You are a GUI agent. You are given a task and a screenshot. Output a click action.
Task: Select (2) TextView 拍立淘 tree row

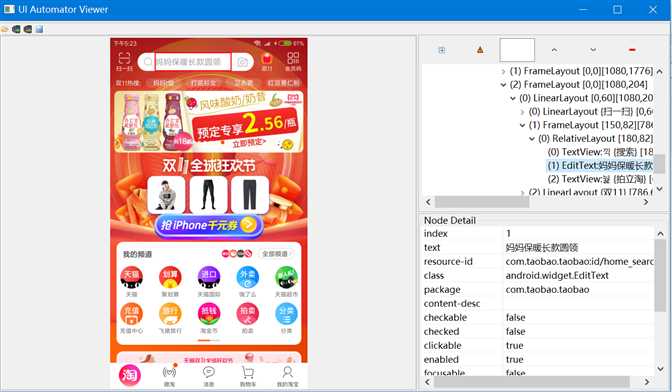coord(600,179)
